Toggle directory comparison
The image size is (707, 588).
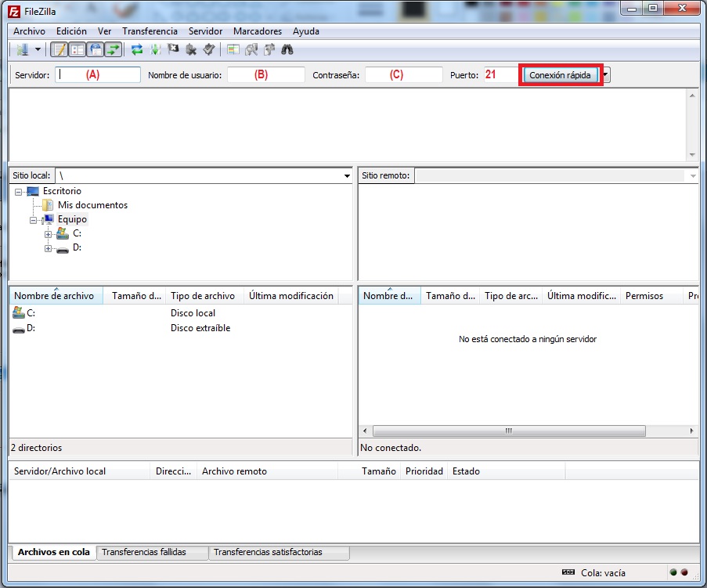(x=251, y=49)
